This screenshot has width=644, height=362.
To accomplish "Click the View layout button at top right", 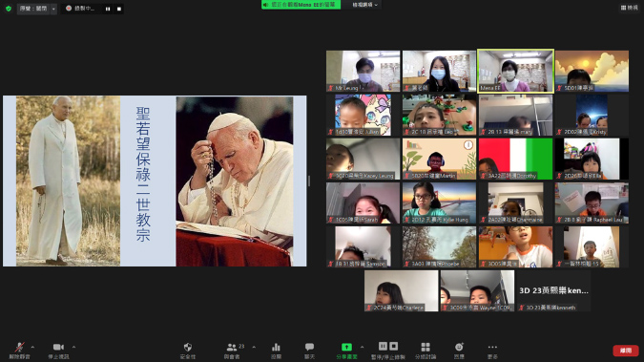I will [x=630, y=8].
